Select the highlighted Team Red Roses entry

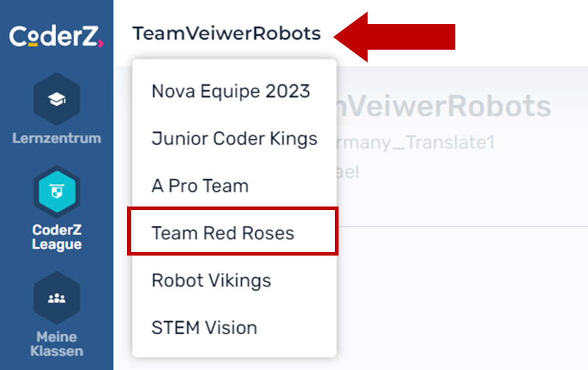223,233
